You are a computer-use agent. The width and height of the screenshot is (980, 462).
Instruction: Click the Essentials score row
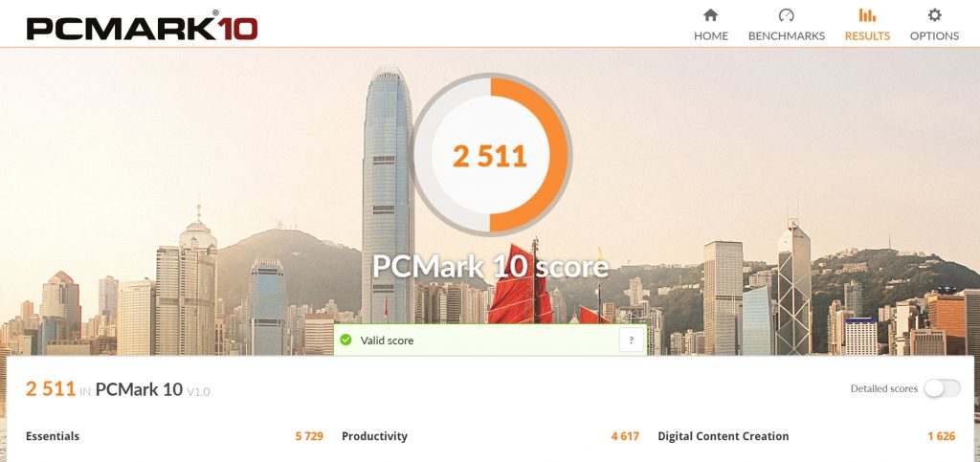tap(174, 436)
